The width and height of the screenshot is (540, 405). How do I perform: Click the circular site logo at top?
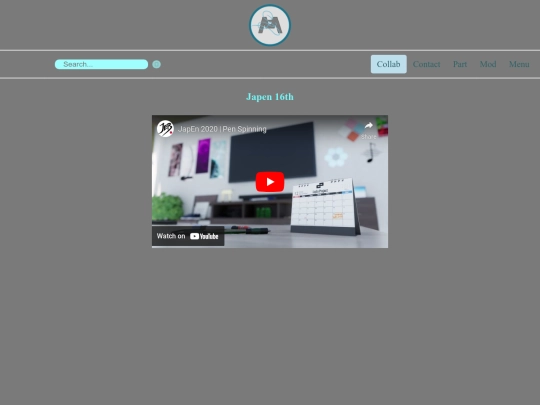(x=270, y=25)
